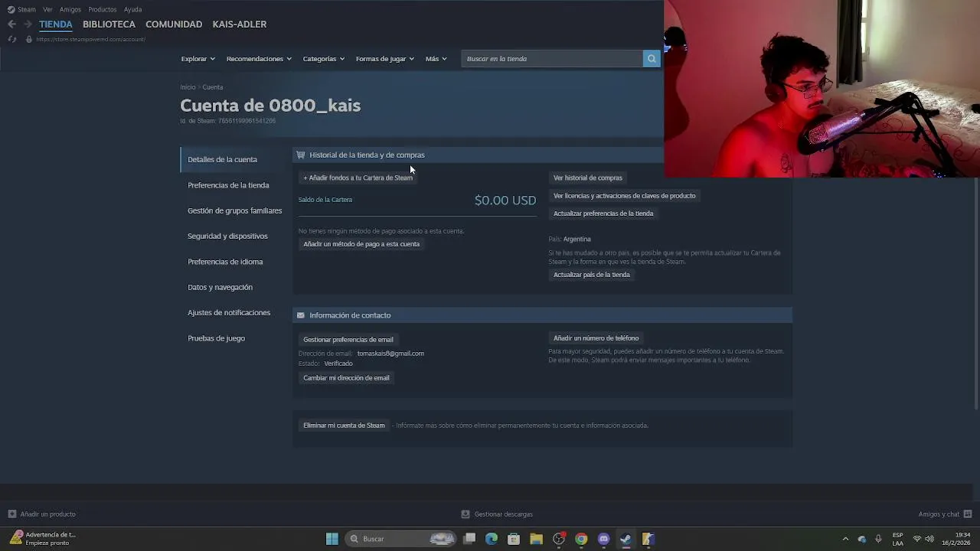This screenshot has width=980, height=551.
Task: Click the shopping cart icon in Historial header
Action: pyautogui.click(x=300, y=155)
